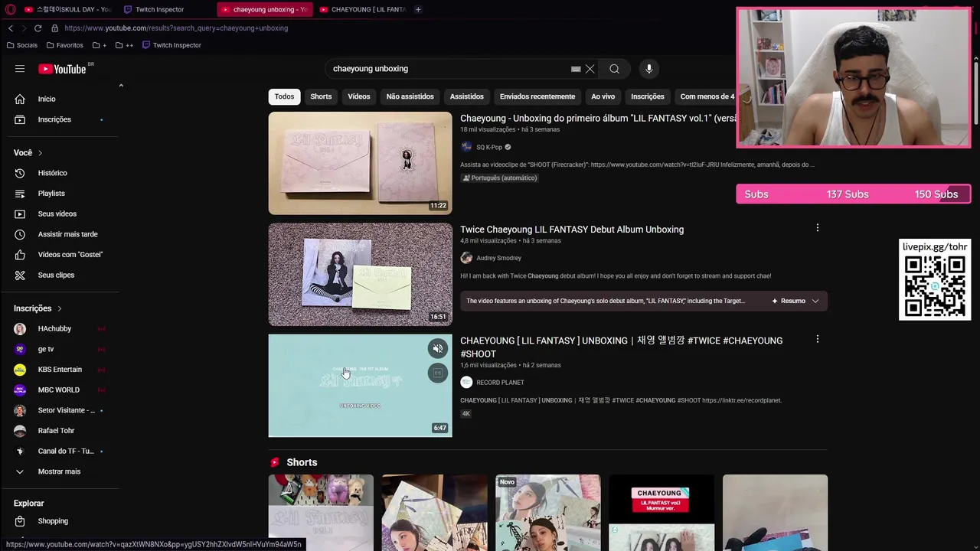Reload the page
The width and height of the screenshot is (980, 551).
click(x=38, y=28)
